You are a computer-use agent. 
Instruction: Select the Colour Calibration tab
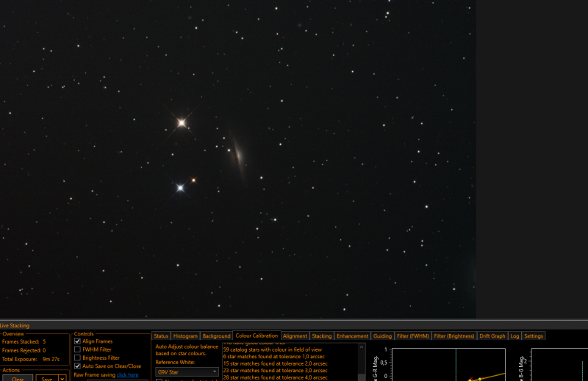(257, 335)
